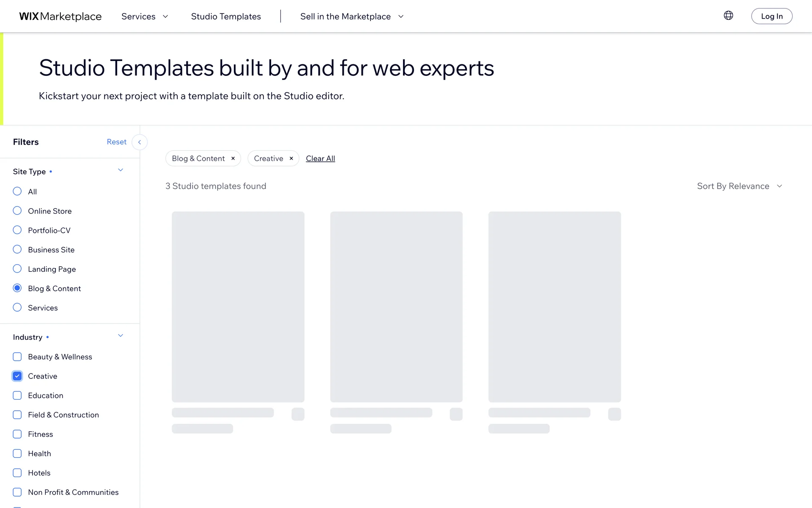Remove the Blog & Content filter chip
The height and width of the screenshot is (508, 812).
[x=233, y=158]
